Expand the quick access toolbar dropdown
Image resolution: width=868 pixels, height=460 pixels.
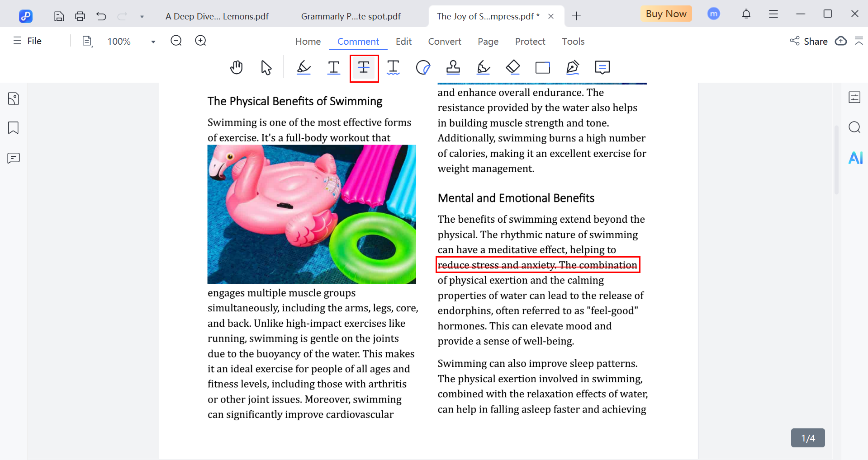(x=142, y=17)
